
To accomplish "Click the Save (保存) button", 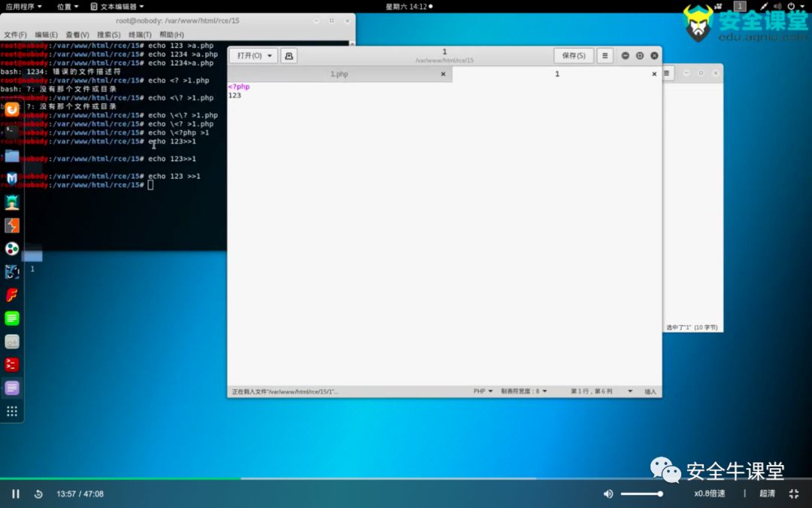I will (574, 56).
